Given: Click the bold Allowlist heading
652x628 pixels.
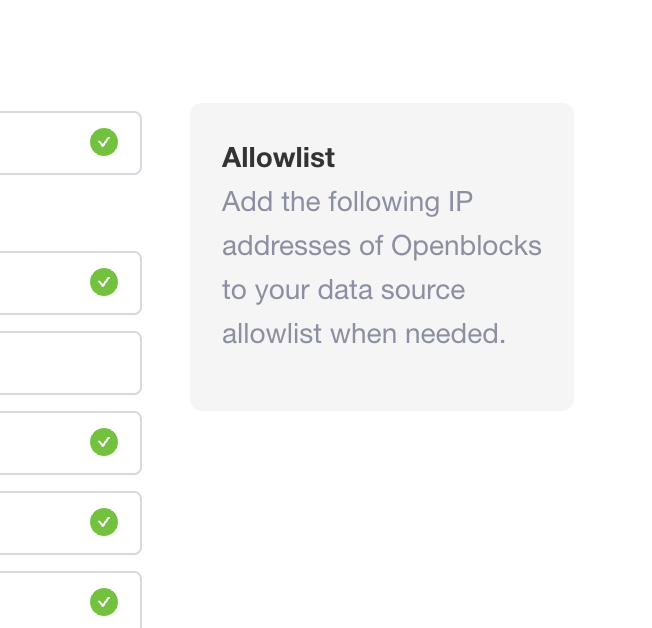Looking at the screenshot, I should click(x=278, y=158).
